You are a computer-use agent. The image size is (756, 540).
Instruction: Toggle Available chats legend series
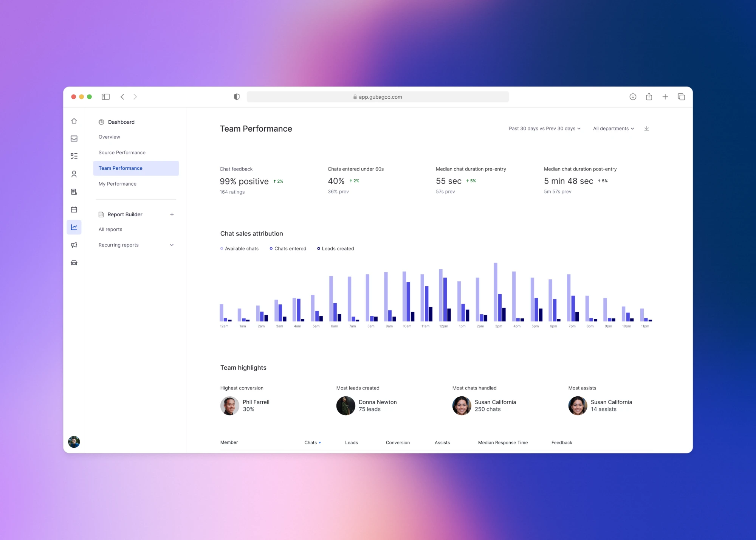(x=240, y=248)
